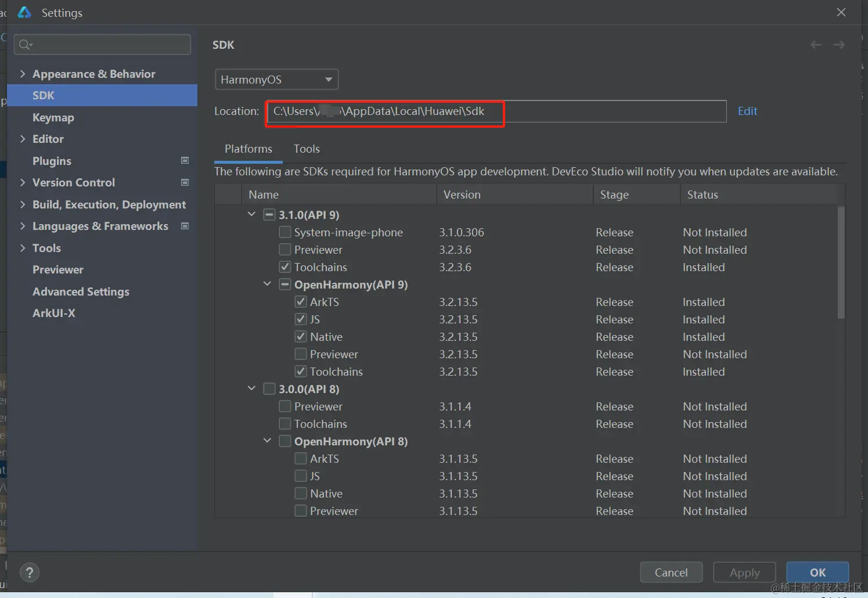Click the Apply button

tap(744, 572)
